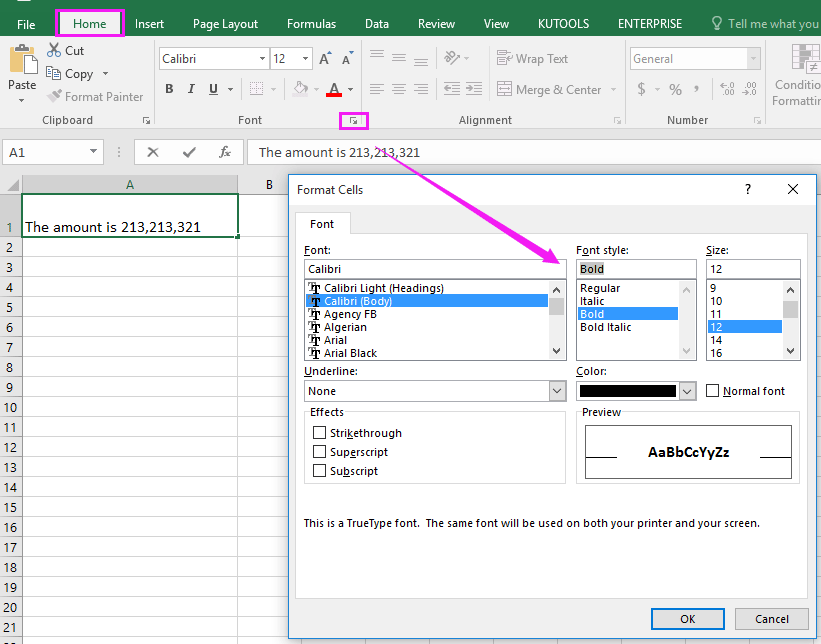Viewport: 821px width, 644px height.
Task: Click the Format Painter brush icon
Action: point(54,96)
